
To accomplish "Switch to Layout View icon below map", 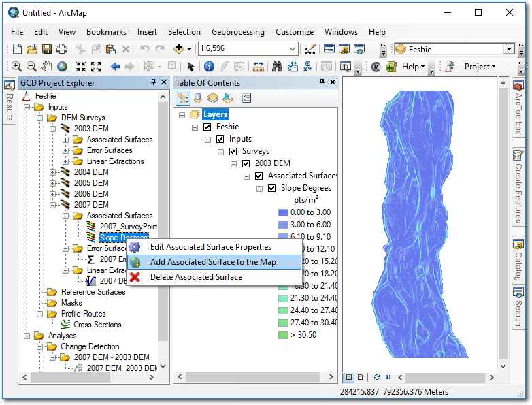I will coord(361,377).
